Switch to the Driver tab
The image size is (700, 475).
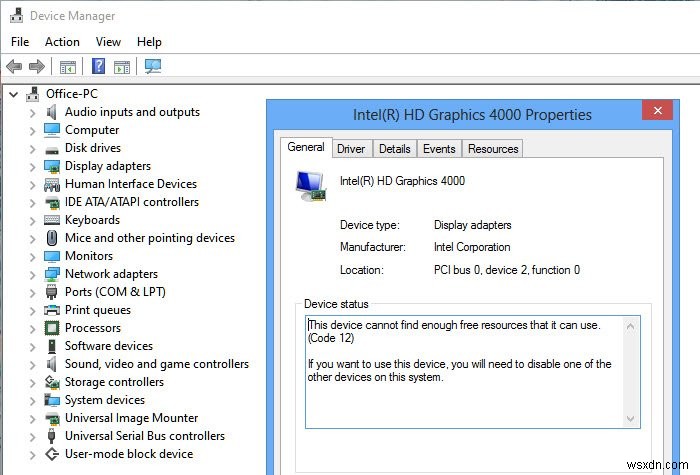(351, 149)
